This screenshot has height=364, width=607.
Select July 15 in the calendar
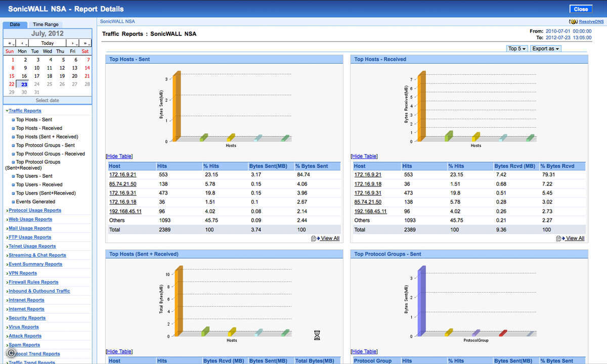pyautogui.click(x=11, y=76)
